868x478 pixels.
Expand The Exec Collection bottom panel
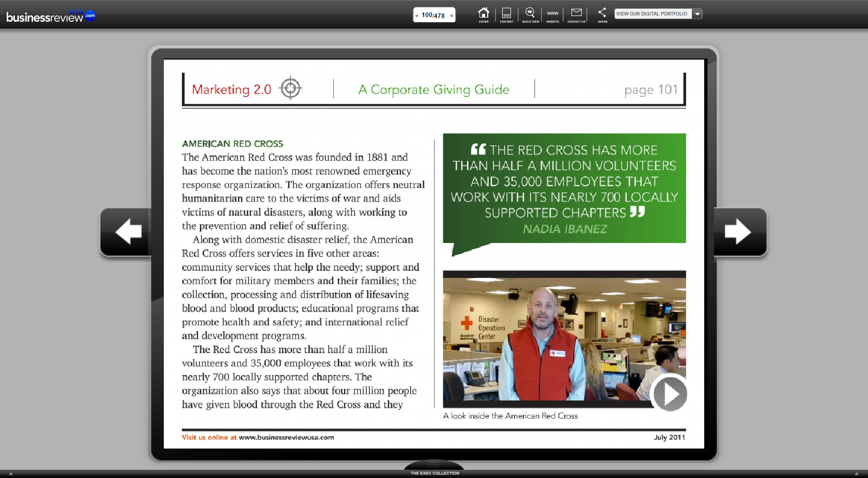pyautogui.click(x=434, y=468)
